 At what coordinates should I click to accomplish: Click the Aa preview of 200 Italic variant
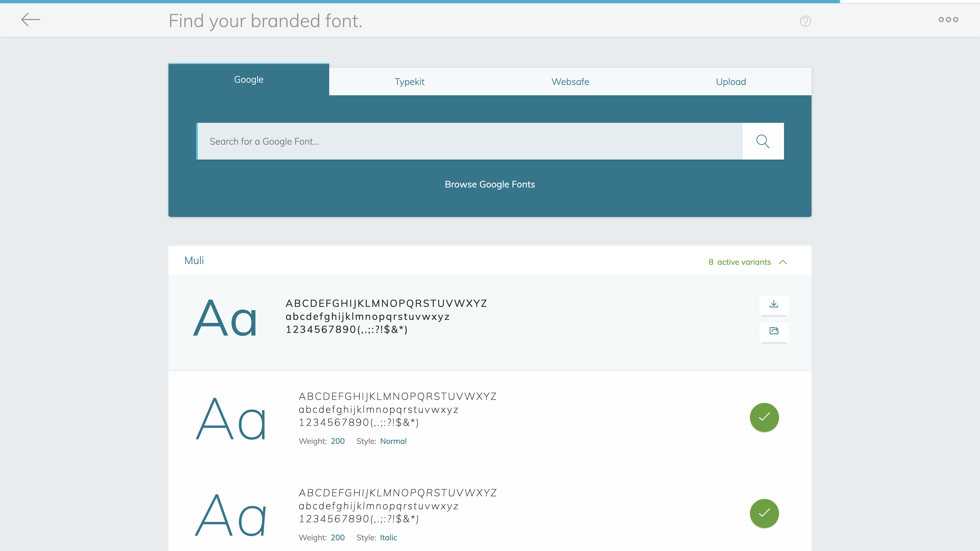231,515
